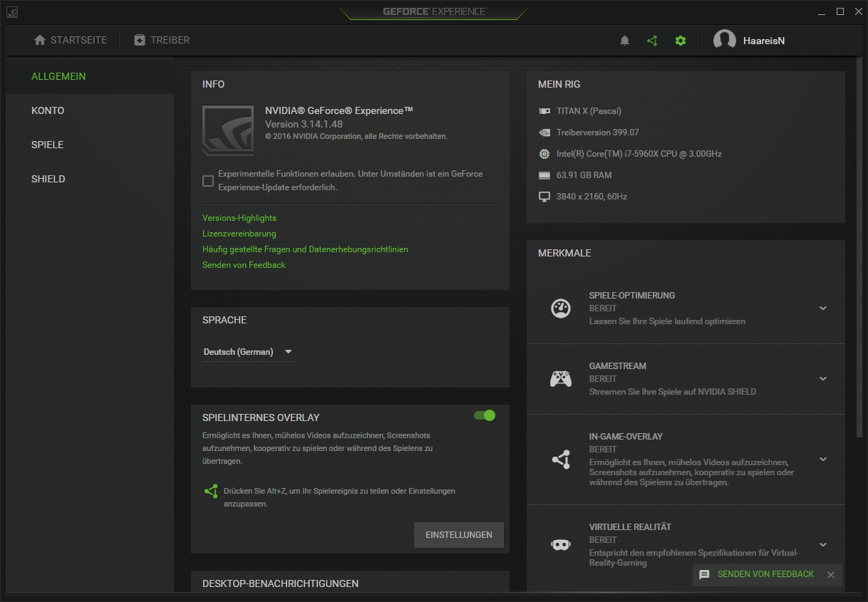
Task: Click the CPU chip icon
Action: [544, 154]
